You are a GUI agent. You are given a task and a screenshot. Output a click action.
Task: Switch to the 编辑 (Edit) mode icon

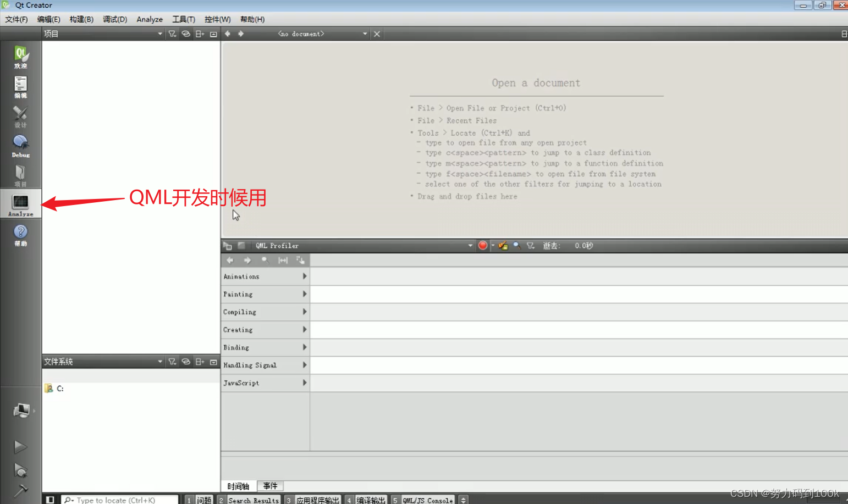coord(20,87)
